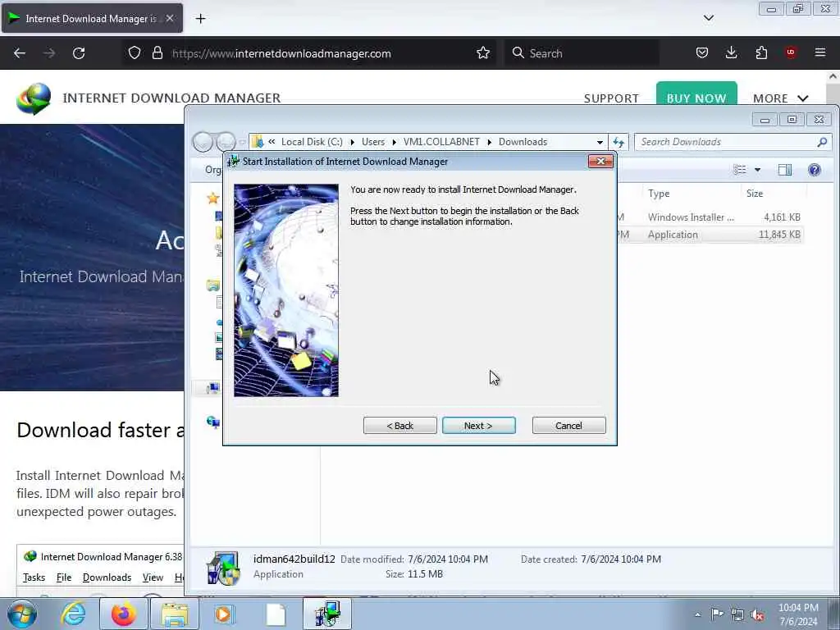Screen dimensions: 840x630
Task: Select the Internet Download Manager tab
Action: (x=92, y=18)
